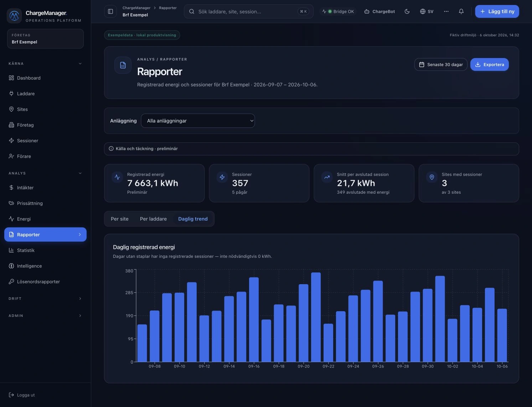Open notifications bell icon
Image resolution: width=532 pixels, height=407 pixels.
(x=461, y=11)
